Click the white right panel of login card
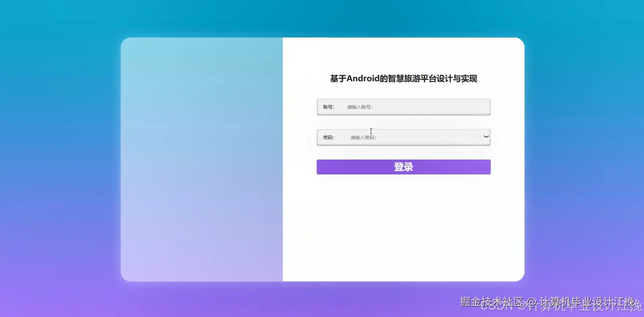This screenshot has height=317, width=644. point(403,221)
